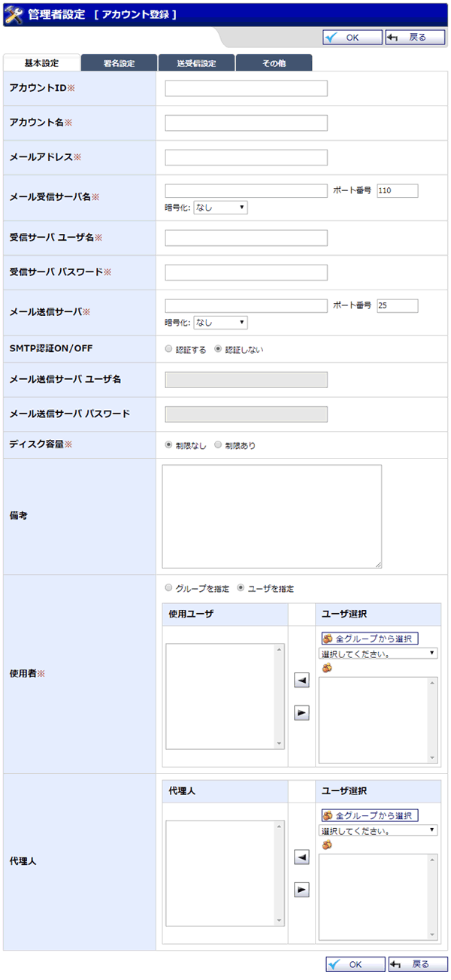Click the disabled メール送信サーバ ユーザ名 field

pyautogui.click(x=246, y=379)
